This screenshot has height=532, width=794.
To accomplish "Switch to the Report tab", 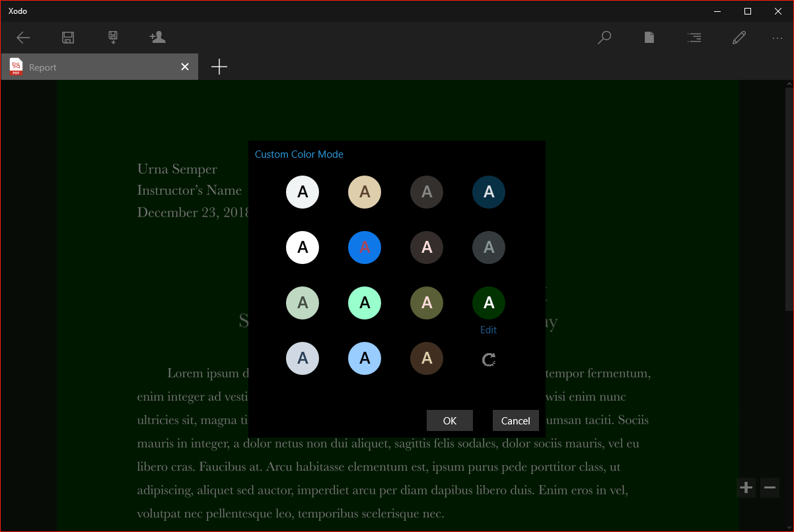I will click(92, 67).
